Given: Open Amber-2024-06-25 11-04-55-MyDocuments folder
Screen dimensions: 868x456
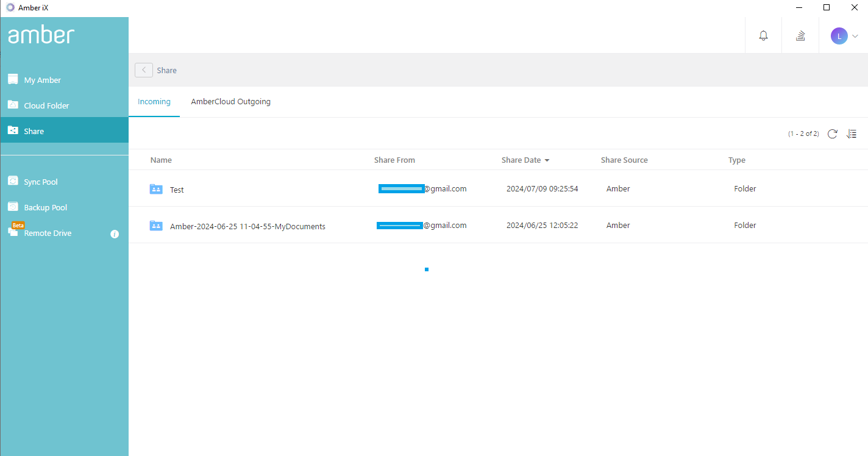Looking at the screenshot, I should click(x=247, y=226).
